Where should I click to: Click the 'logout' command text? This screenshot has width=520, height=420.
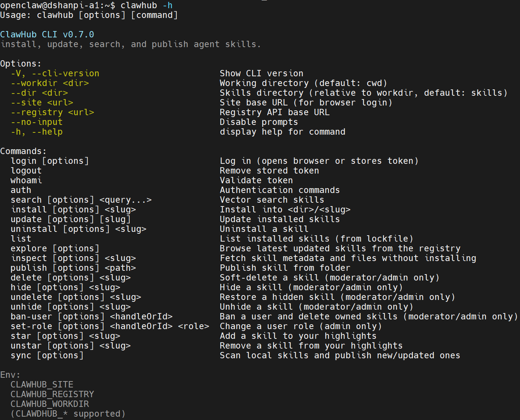(x=26, y=171)
